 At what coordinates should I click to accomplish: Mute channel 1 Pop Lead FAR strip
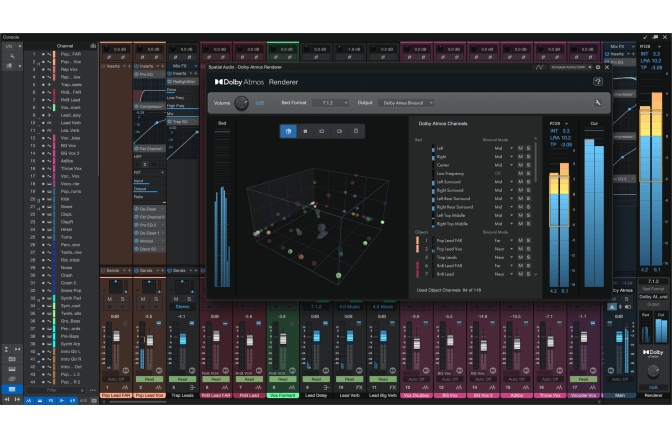110,299
